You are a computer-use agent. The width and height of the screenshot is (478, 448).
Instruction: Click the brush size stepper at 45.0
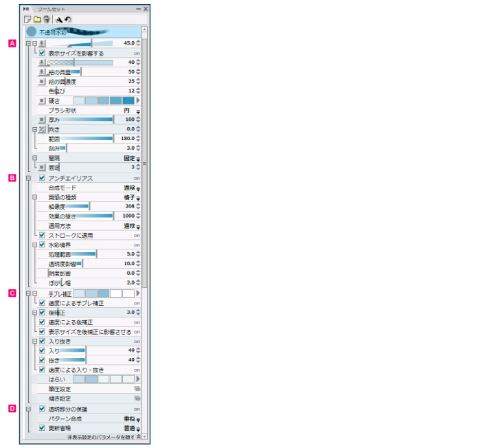(x=138, y=43)
